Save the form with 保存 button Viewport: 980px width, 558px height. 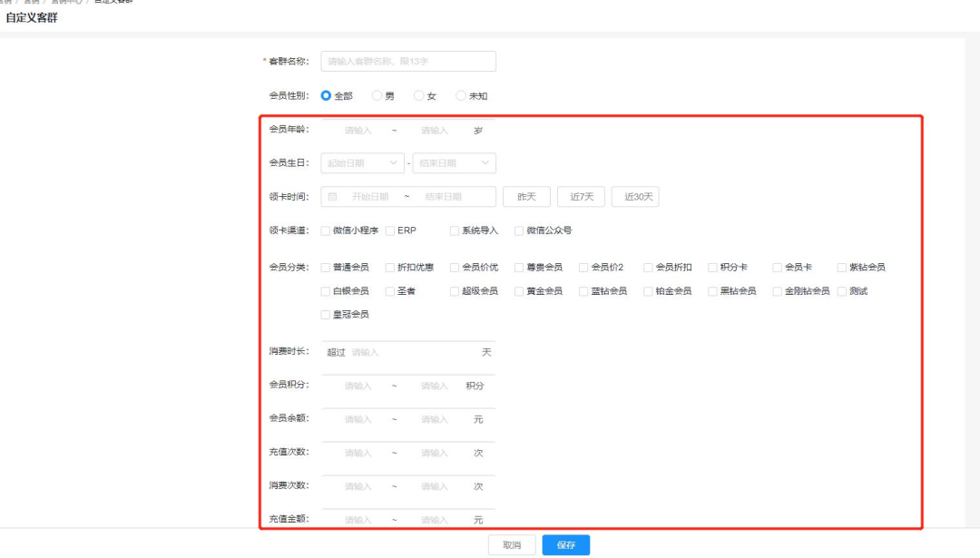tap(564, 544)
